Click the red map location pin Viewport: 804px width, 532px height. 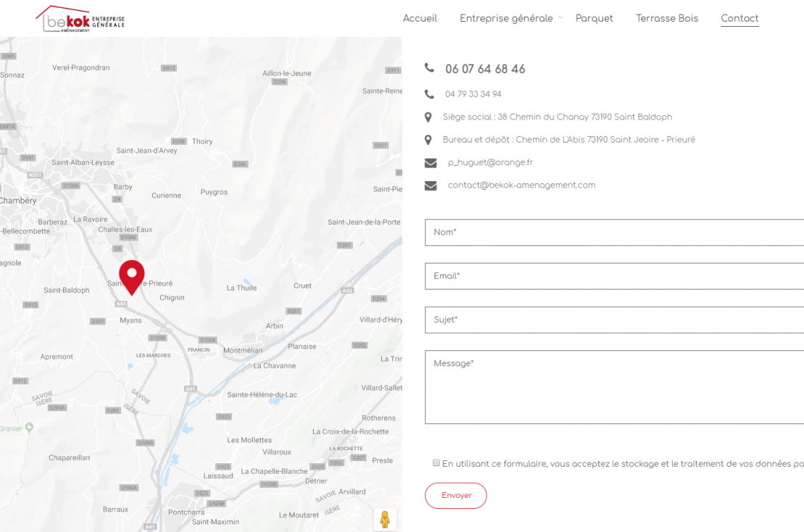tap(132, 277)
